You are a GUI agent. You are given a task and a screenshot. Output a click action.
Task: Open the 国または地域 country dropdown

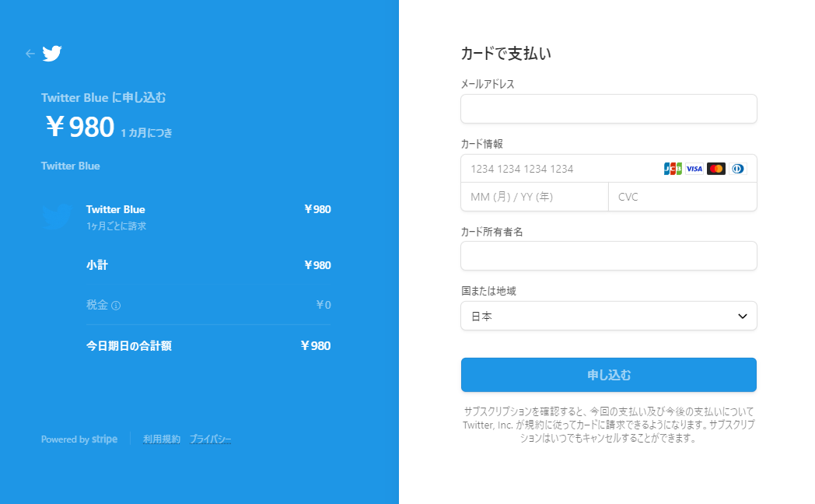pos(608,316)
